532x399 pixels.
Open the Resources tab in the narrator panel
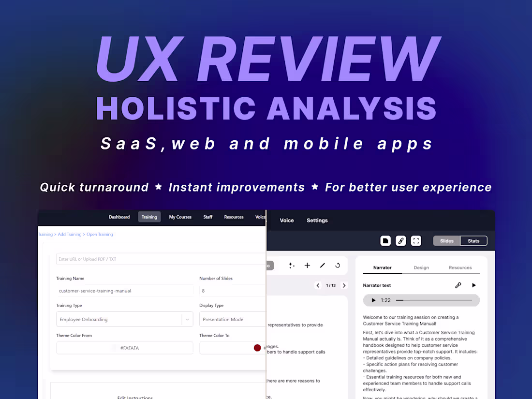tap(460, 267)
